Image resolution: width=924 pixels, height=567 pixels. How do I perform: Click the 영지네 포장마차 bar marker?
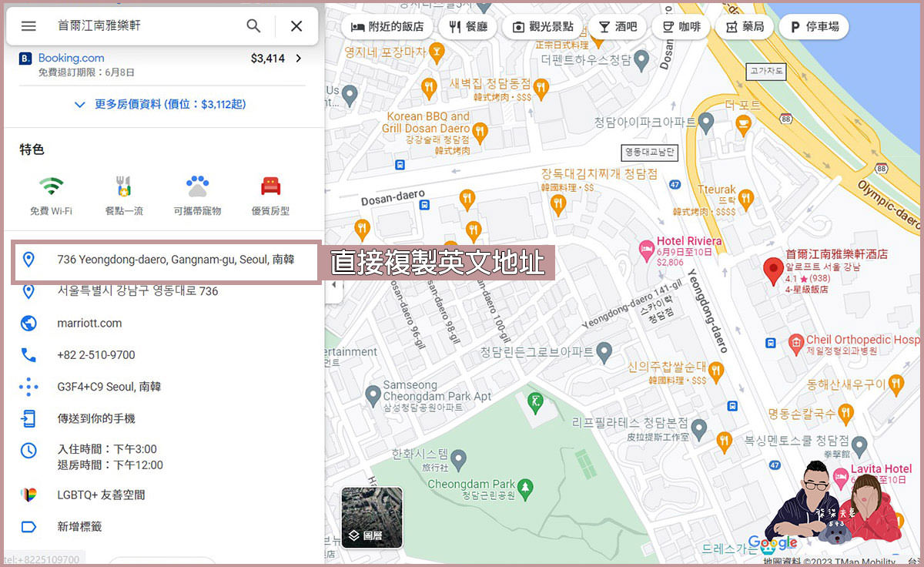(437, 52)
